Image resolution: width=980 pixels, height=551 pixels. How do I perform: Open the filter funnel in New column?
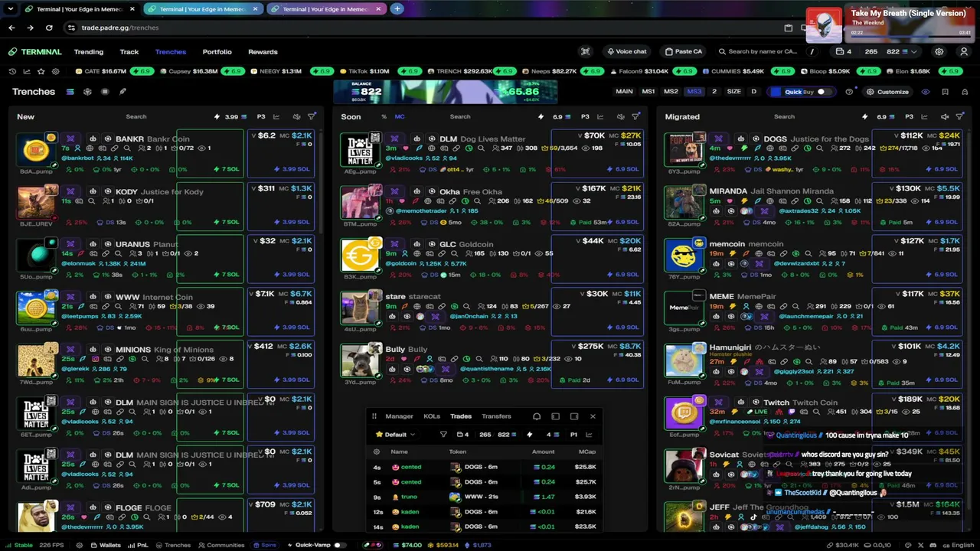point(312,116)
